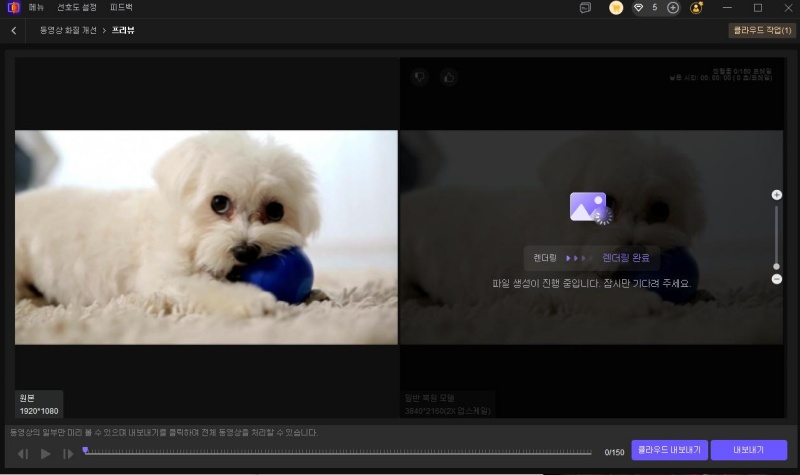This screenshot has width=800, height=475.
Task: Open the 메뉴 menu
Action: (36, 8)
